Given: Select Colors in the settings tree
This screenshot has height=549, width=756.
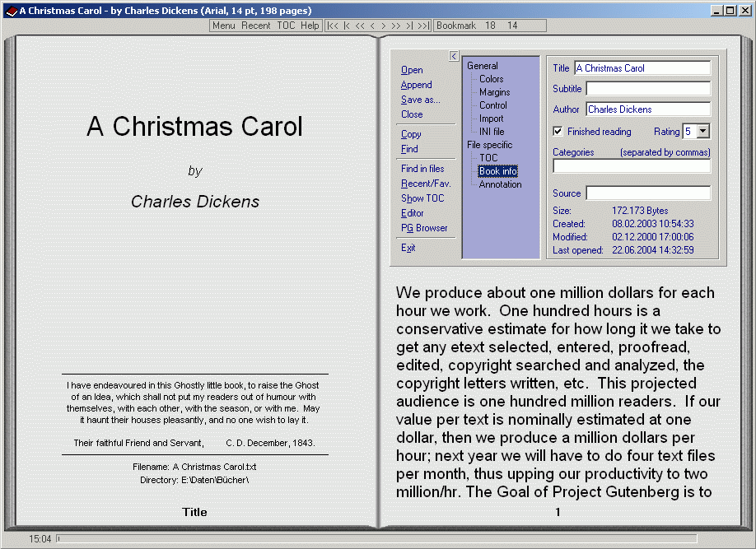Looking at the screenshot, I should [x=492, y=79].
